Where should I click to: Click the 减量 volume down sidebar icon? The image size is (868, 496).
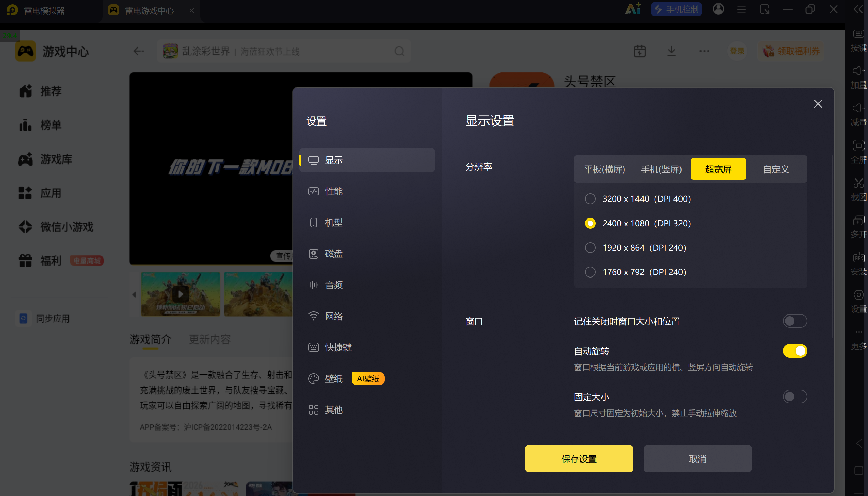[x=858, y=108]
